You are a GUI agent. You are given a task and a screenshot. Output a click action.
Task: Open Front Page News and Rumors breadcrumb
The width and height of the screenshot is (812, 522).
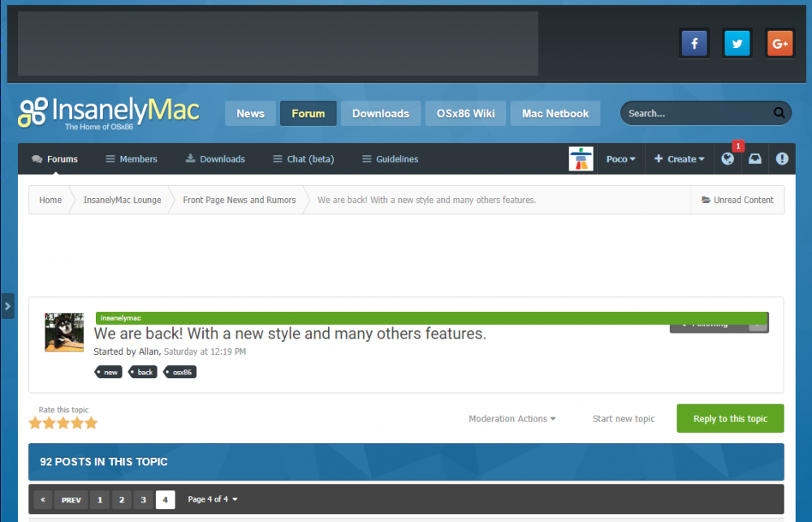[240, 200]
